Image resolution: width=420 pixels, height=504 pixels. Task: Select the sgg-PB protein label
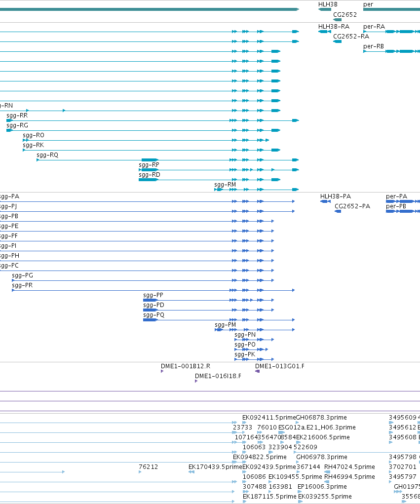(9, 216)
